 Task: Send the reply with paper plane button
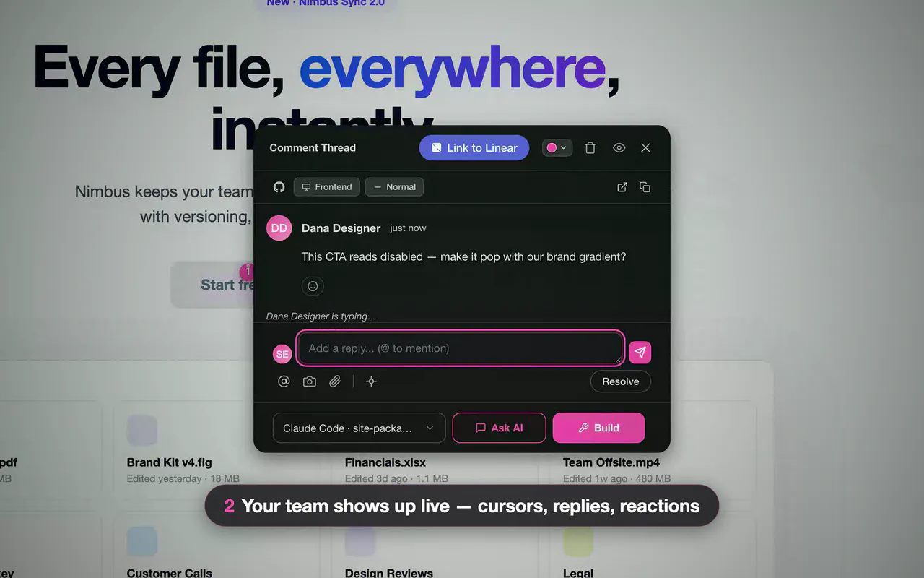(640, 353)
